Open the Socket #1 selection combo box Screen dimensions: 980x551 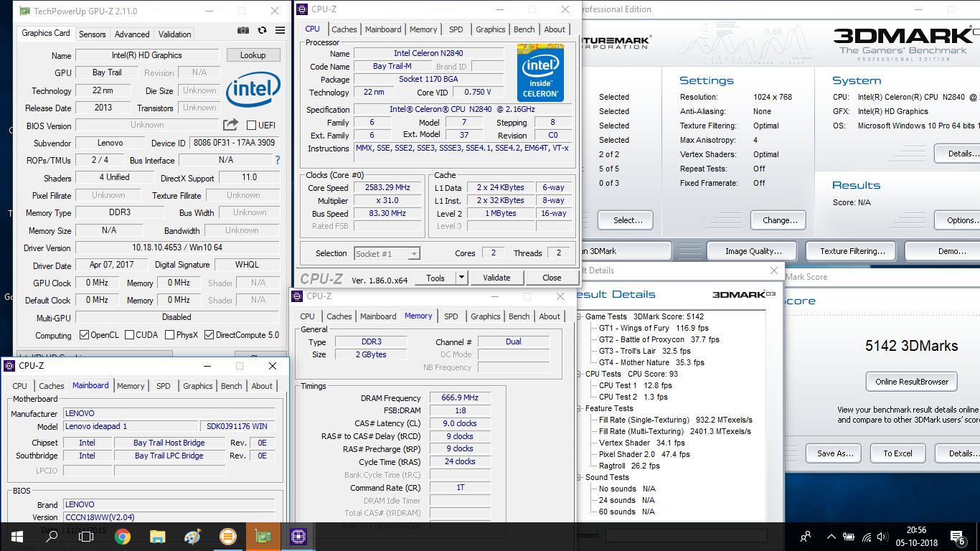click(387, 253)
